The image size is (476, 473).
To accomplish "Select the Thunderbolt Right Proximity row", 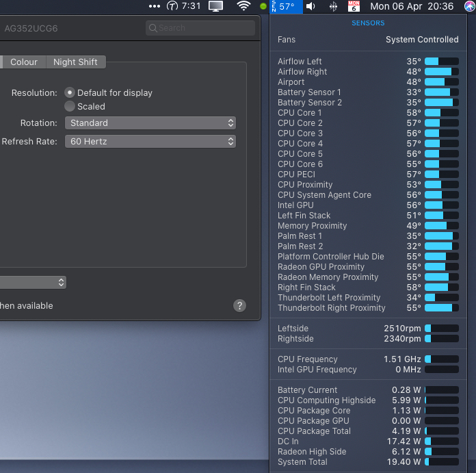I will (368, 308).
